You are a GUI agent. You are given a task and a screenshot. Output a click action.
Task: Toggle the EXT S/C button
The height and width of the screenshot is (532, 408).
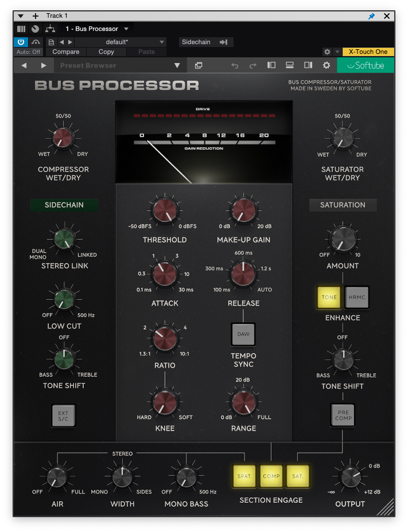(63, 416)
